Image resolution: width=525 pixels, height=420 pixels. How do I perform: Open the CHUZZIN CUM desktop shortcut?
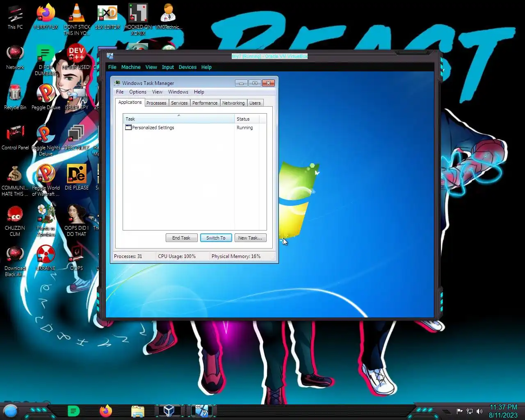(15, 221)
